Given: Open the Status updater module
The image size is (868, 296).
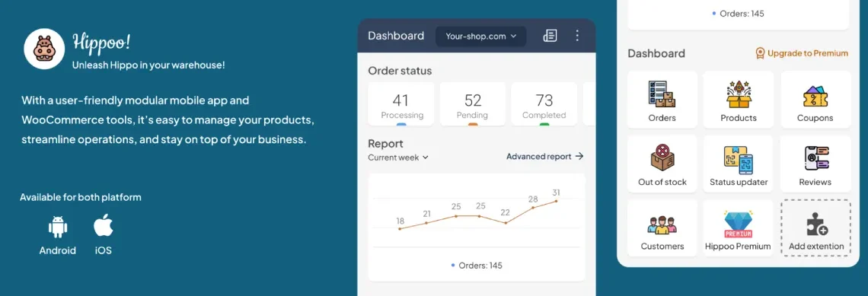Looking at the screenshot, I should pyautogui.click(x=739, y=164).
